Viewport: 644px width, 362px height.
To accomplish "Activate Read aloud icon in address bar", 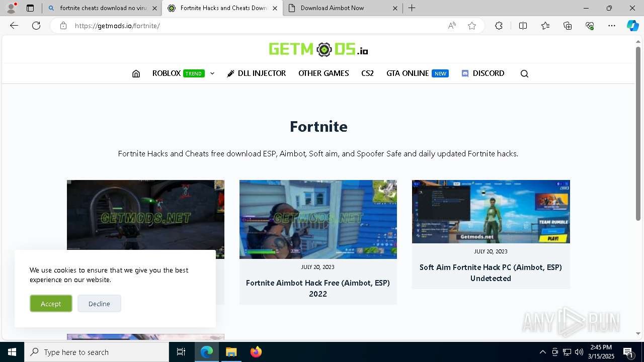I will coord(452,26).
